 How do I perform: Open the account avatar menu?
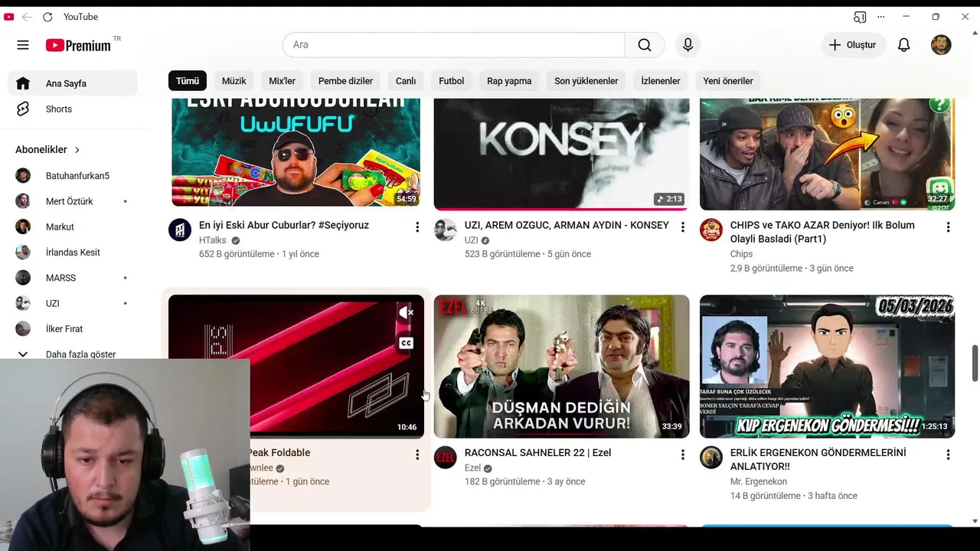pos(941,45)
